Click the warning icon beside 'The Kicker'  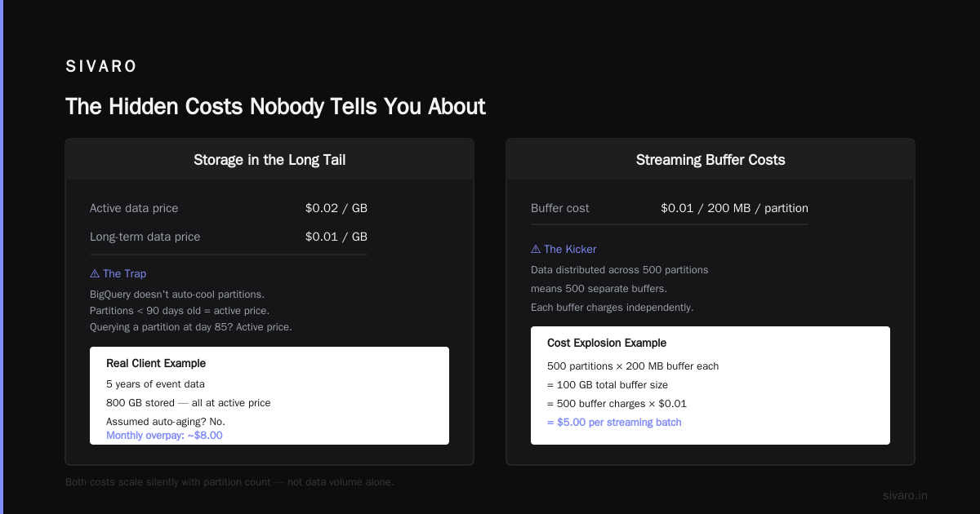click(x=536, y=250)
